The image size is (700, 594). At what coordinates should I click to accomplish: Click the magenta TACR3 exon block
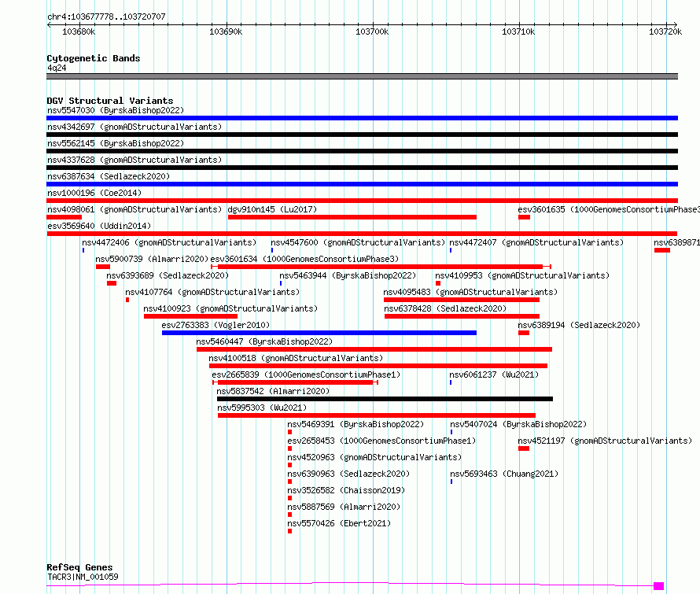pos(658,586)
